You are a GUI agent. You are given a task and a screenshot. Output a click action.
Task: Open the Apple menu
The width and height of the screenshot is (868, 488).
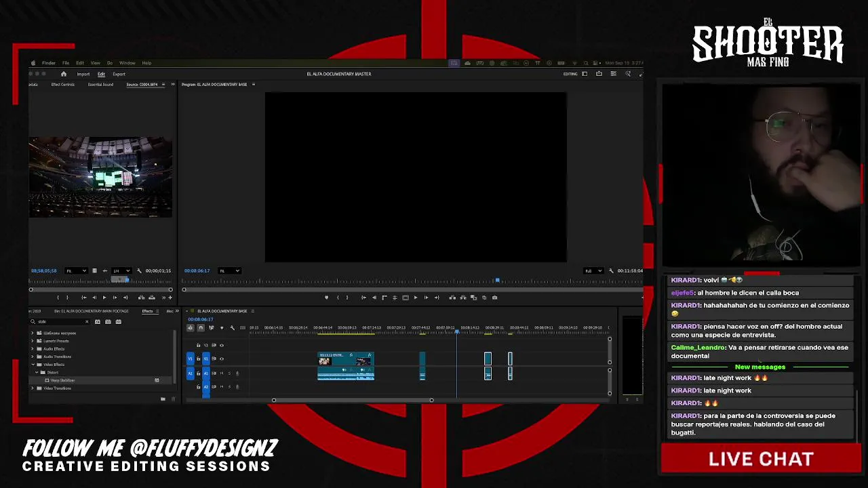(x=33, y=63)
